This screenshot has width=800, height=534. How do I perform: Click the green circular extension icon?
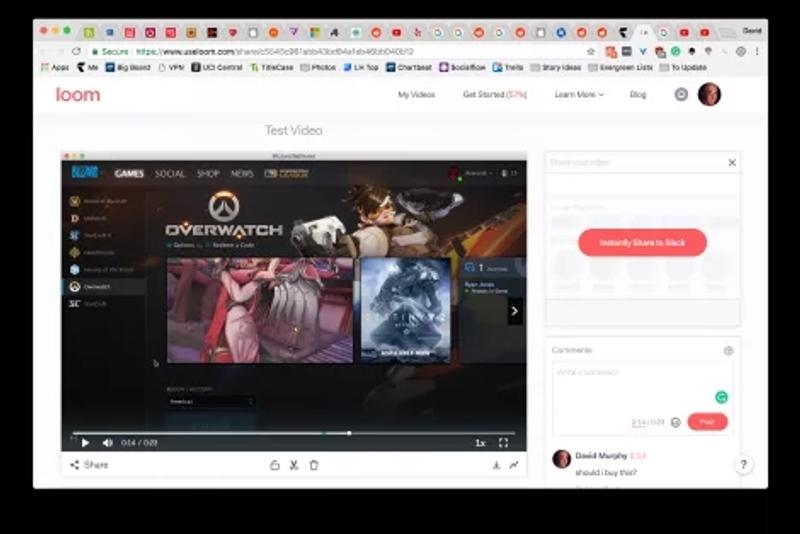coord(676,52)
